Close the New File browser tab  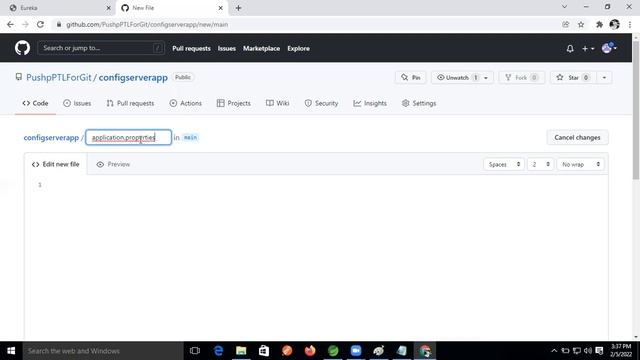point(220,8)
